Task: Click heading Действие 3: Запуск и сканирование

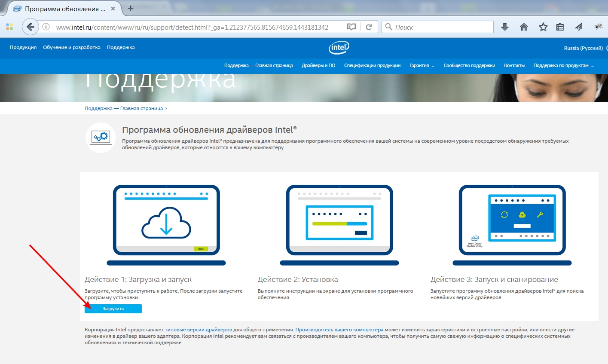Action: 494,279
